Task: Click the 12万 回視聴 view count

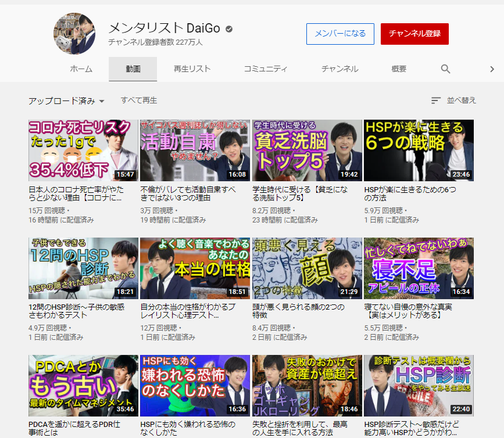Action: pyautogui.click(x=159, y=328)
